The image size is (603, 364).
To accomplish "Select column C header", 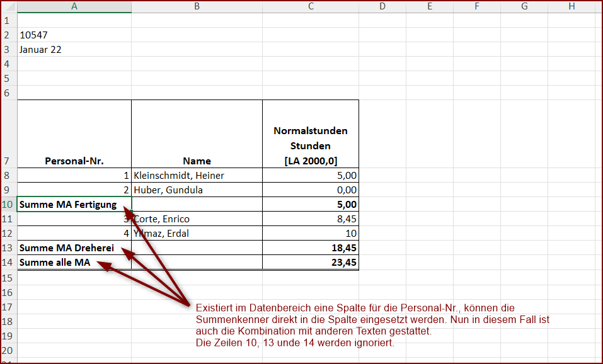I will coord(310,6).
